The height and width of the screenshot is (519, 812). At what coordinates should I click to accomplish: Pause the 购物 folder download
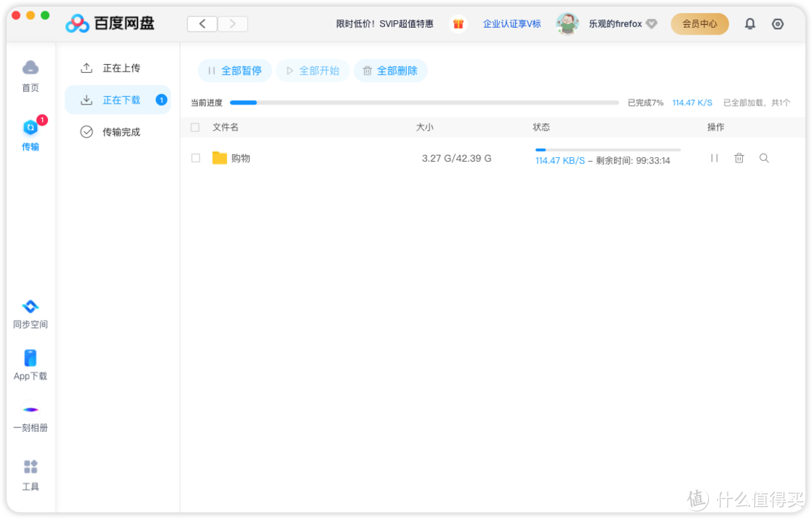coord(714,158)
